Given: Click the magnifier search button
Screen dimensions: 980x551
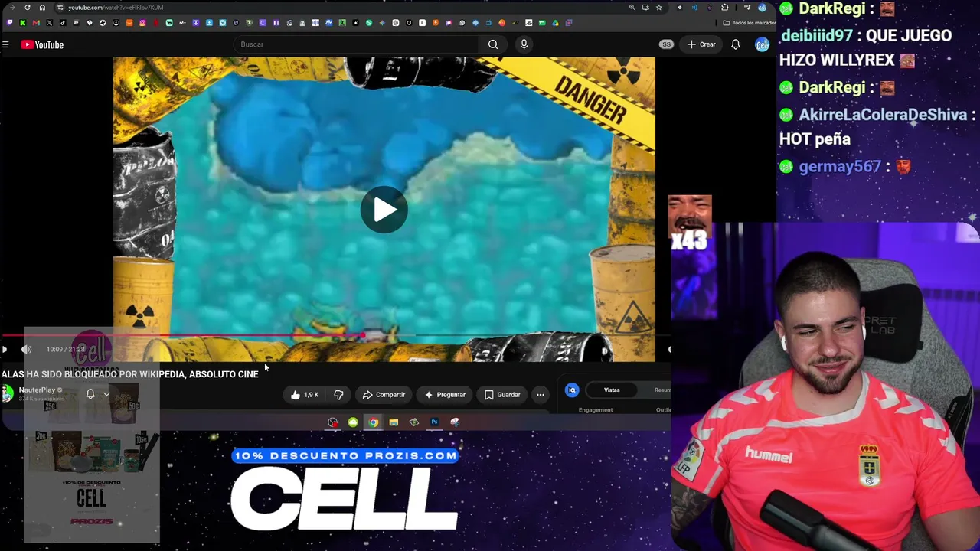Looking at the screenshot, I should coord(493,44).
